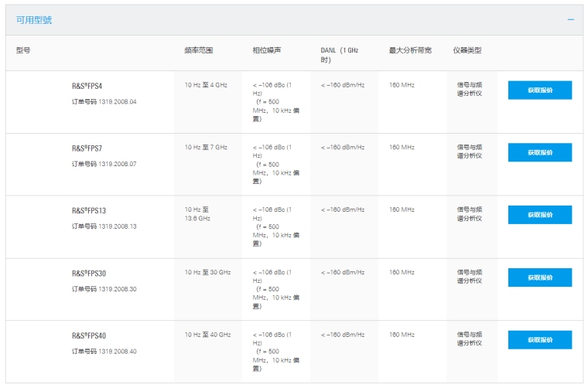Select the R&S FPS13 model name
Image resolution: width=588 pixels, height=388 pixels.
[x=89, y=210]
